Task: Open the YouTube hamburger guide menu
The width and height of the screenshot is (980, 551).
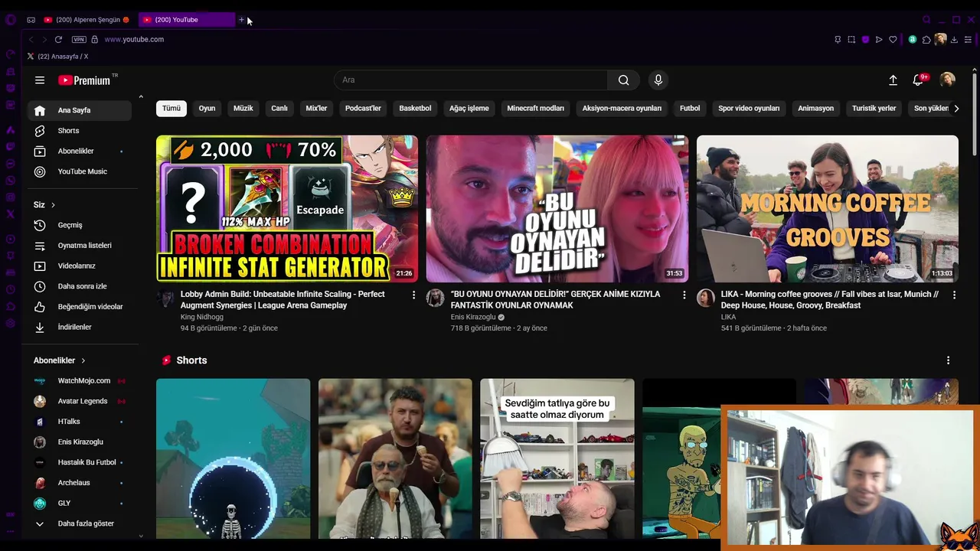Action: [x=40, y=80]
